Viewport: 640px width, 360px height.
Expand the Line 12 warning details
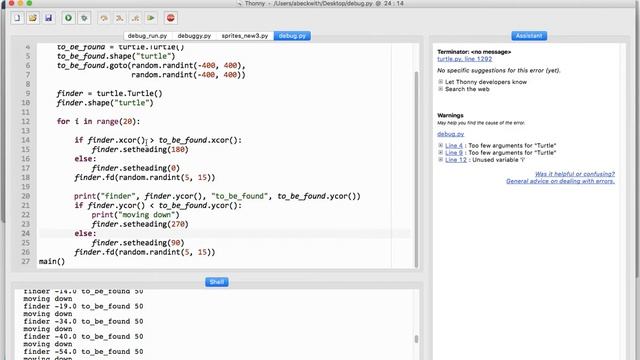440,160
